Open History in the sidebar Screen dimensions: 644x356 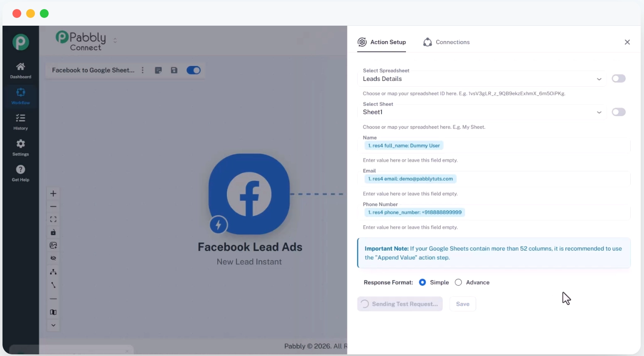[x=20, y=122]
